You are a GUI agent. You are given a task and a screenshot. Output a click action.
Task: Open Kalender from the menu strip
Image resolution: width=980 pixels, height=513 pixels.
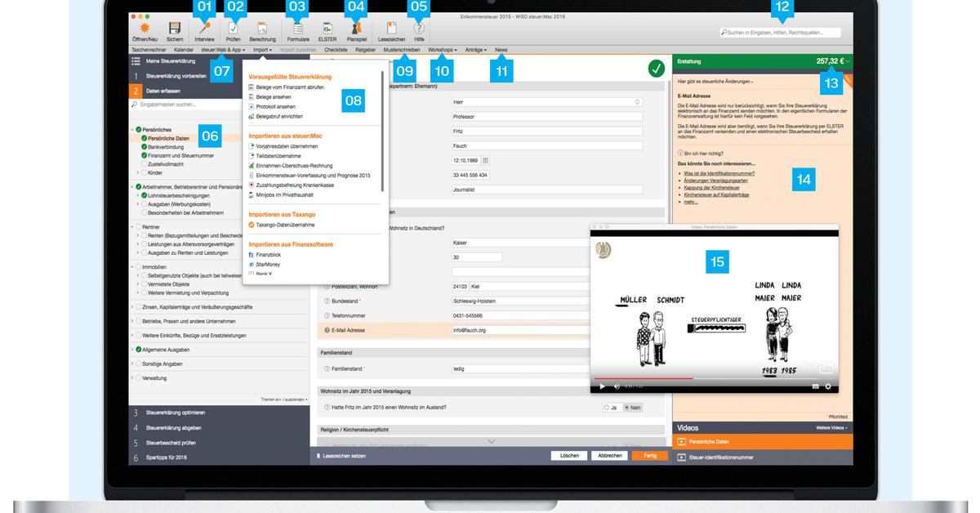click(x=184, y=50)
